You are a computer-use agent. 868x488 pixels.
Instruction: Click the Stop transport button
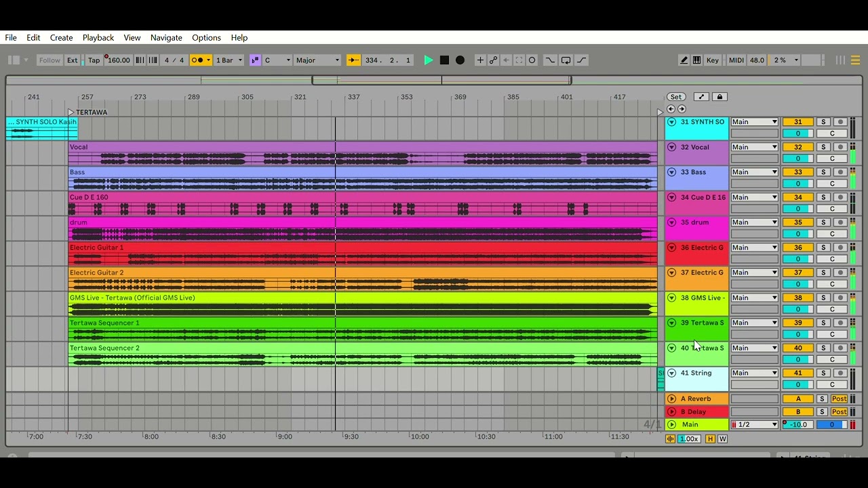(444, 60)
